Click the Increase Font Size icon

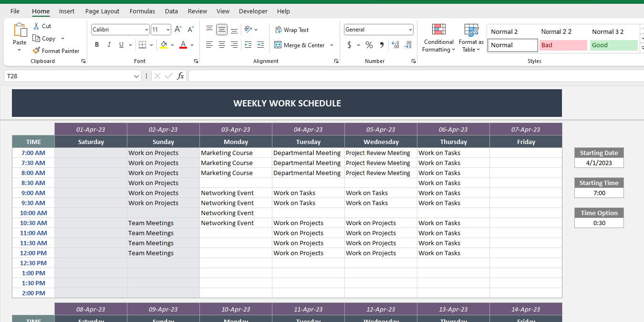pos(177,29)
